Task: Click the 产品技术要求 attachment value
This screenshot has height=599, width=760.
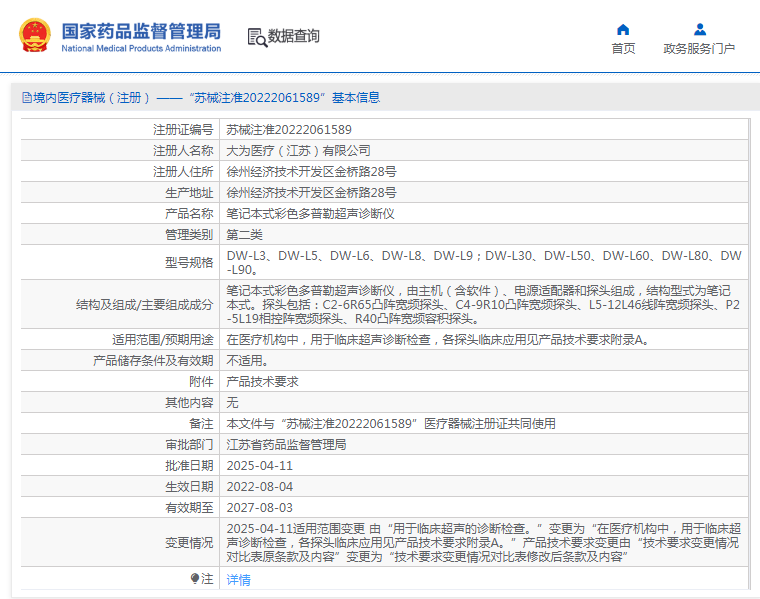Action: pyautogui.click(x=262, y=382)
